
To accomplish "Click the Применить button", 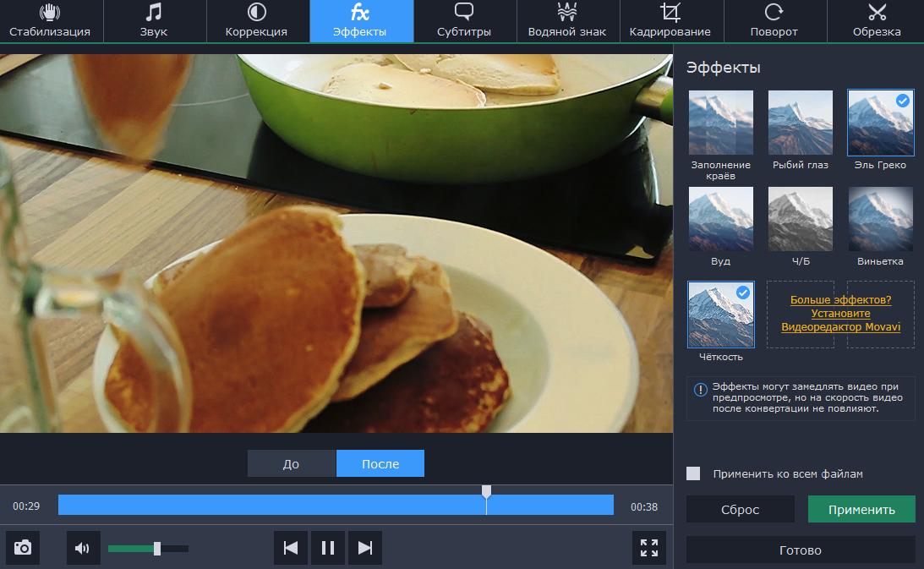I will (x=861, y=510).
